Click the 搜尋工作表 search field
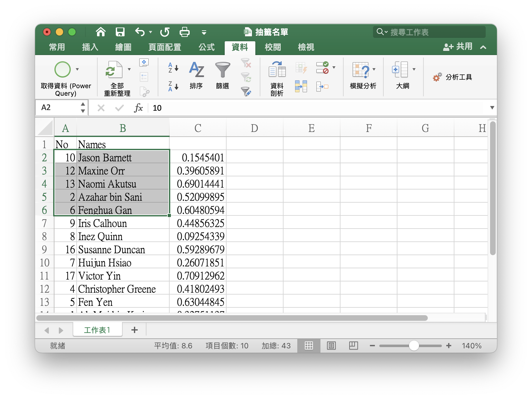This screenshot has width=532, height=399. 429,32
